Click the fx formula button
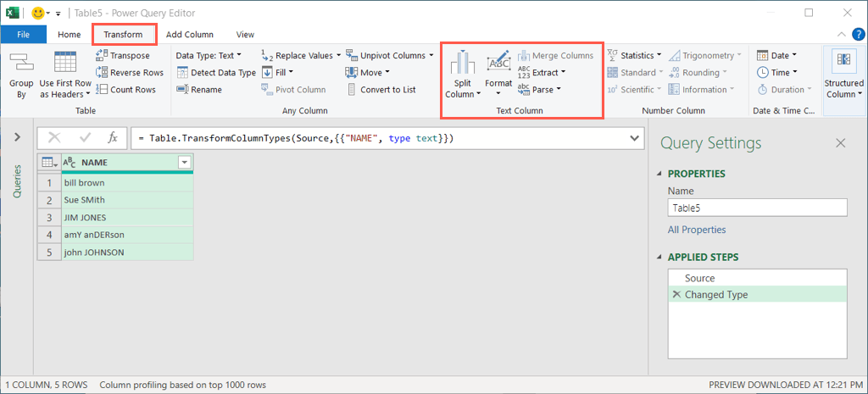The image size is (868, 394). pos(113,138)
